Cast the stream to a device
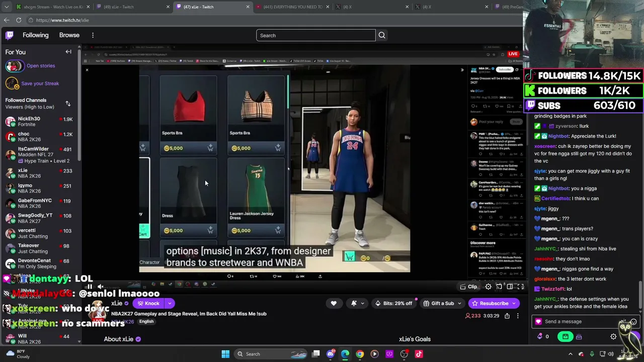 [499, 287]
